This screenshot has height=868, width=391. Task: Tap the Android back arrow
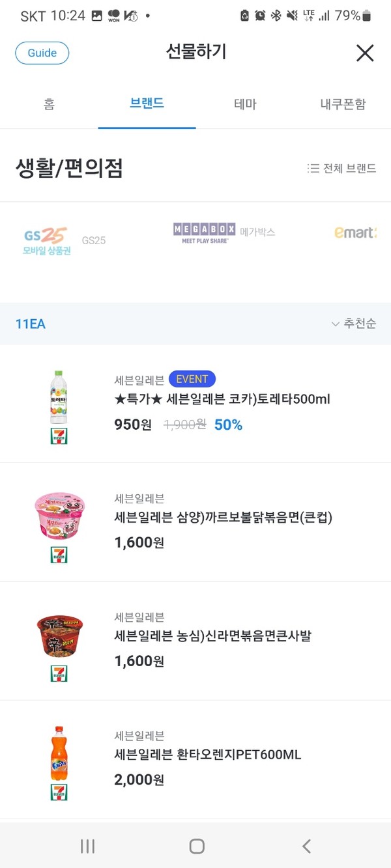[x=306, y=846]
